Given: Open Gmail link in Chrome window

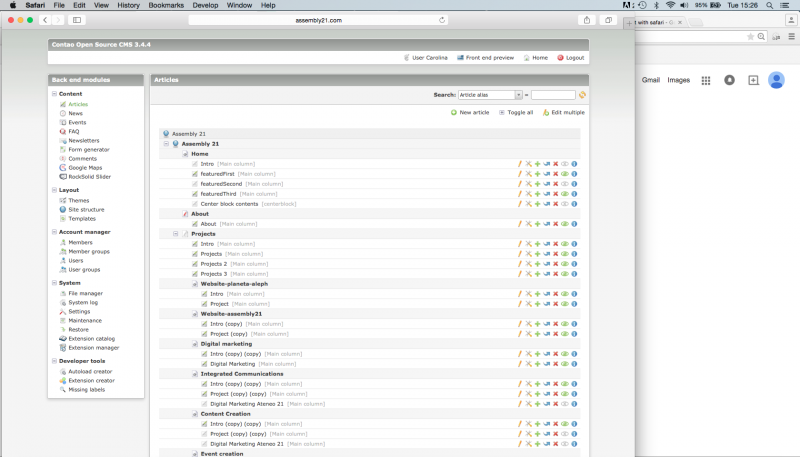Looking at the screenshot, I should click(651, 80).
